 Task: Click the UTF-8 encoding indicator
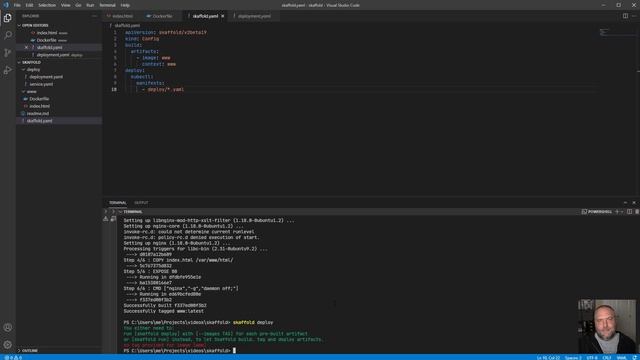pos(592,358)
